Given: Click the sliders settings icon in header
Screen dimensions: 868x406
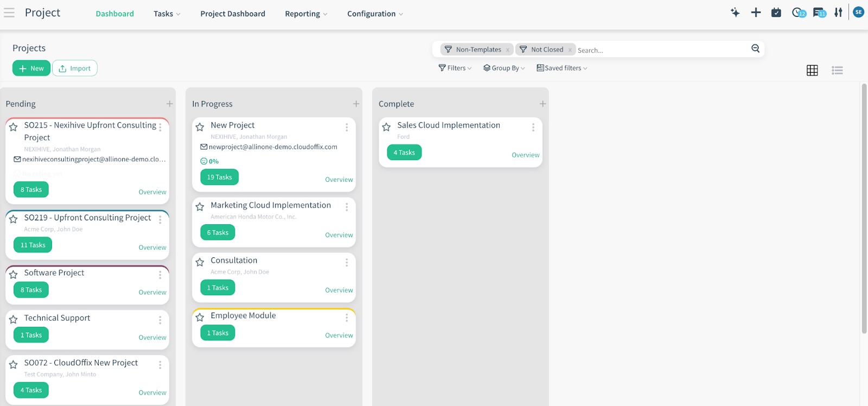Looking at the screenshot, I should pyautogui.click(x=838, y=12).
